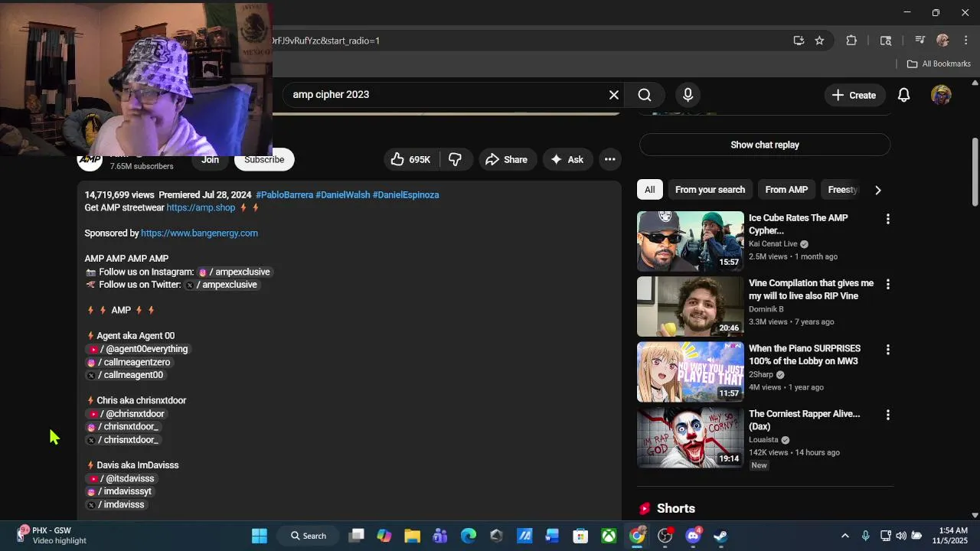Clear the YouTube search box

613,95
